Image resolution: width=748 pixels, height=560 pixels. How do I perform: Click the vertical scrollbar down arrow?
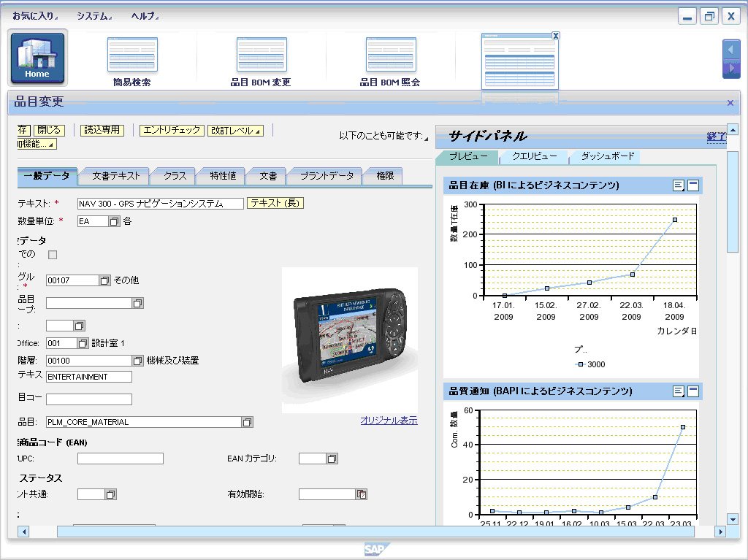733,519
